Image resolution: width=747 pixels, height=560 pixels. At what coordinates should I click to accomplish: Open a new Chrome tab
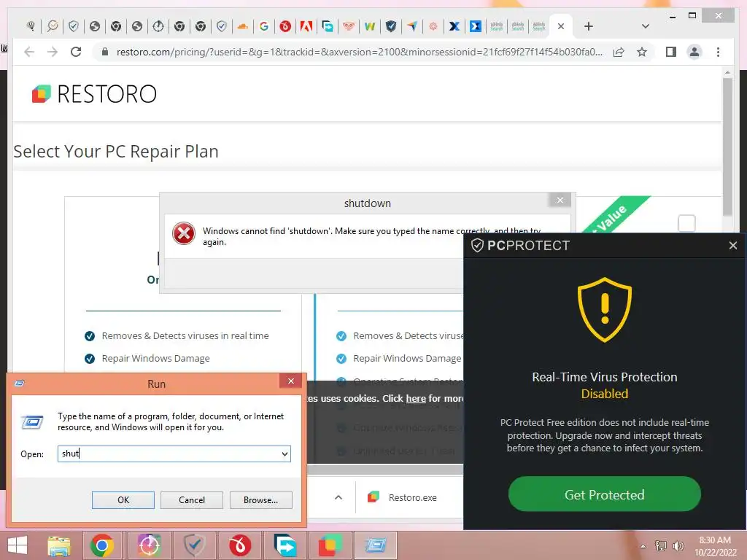(589, 27)
